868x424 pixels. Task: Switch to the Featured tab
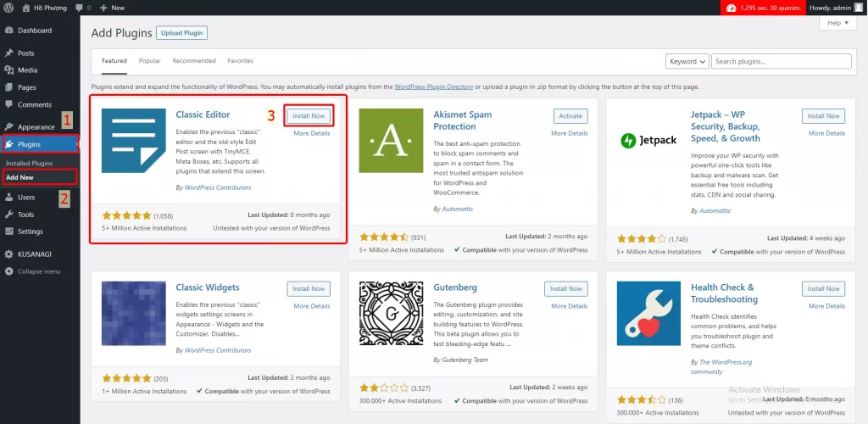pos(114,61)
